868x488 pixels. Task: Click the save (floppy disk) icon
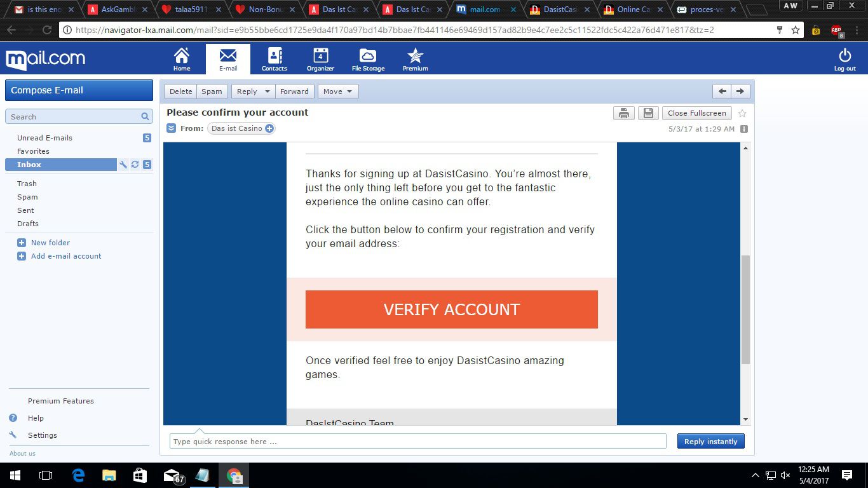648,113
